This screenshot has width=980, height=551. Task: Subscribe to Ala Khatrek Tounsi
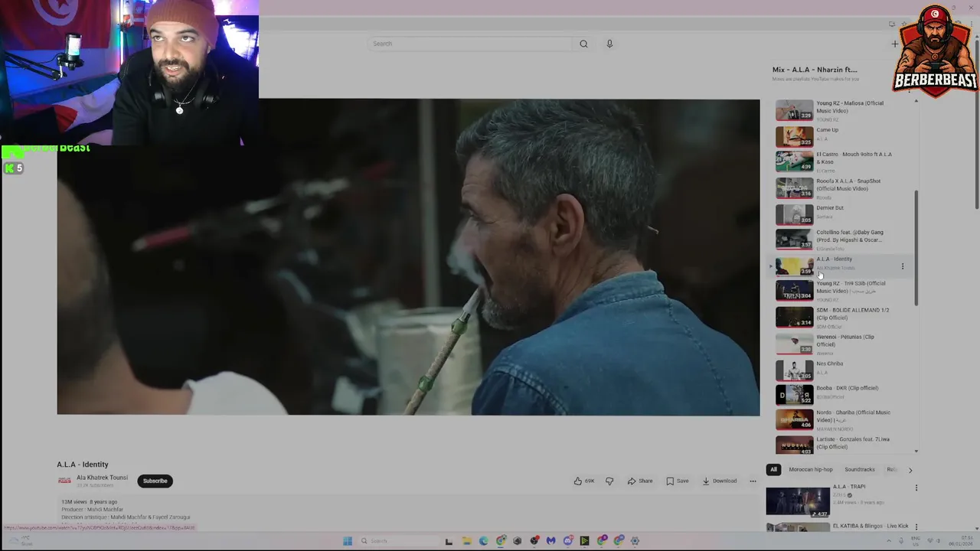point(155,481)
